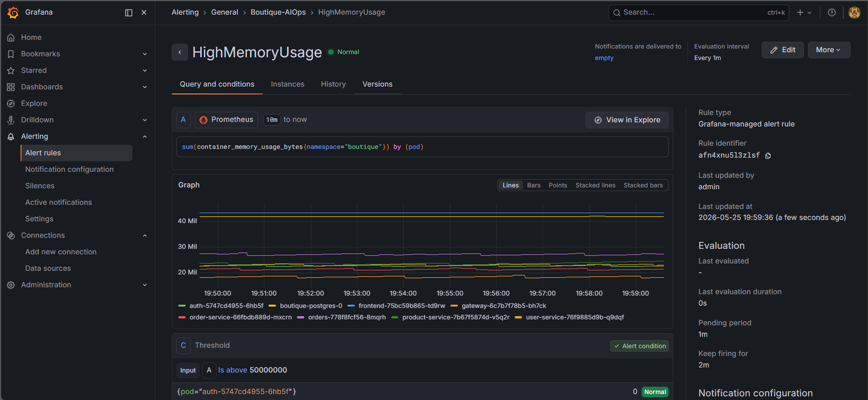The height and width of the screenshot is (400, 868).
Task: Click the PromQL query expression box
Action: point(422,147)
